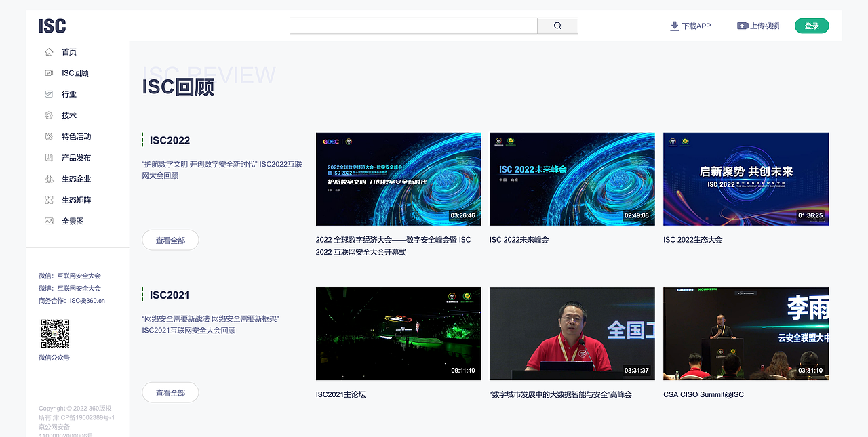Image resolution: width=868 pixels, height=437 pixels.
Task: Click the 09:11:40 duration badge
Action: [462, 370]
